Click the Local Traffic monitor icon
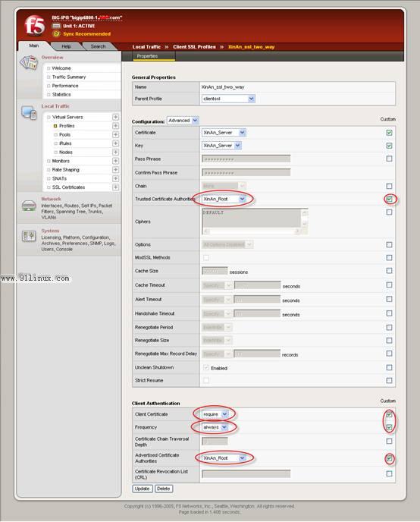420x522 pixels. (x=29, y=112)
